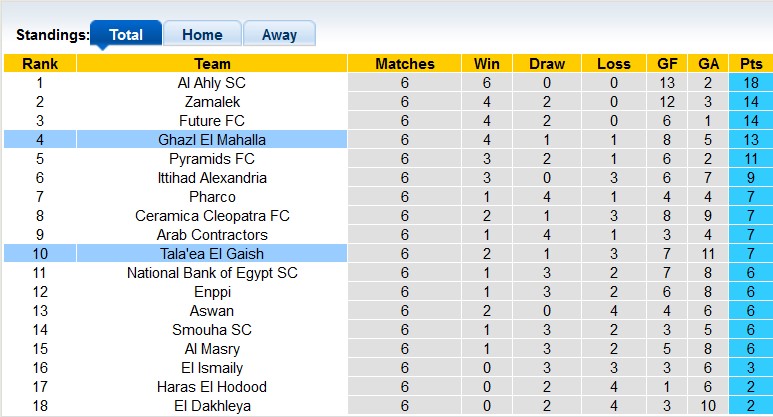This screenshot has width=773, height=417.
Task: Open the Home standings tab
Action: point(202,34)
